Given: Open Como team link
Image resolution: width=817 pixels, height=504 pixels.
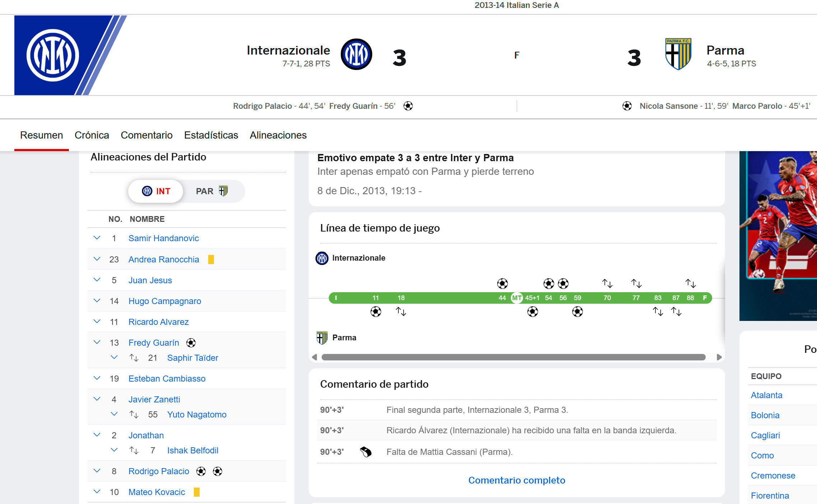Looking at the screenshot, I should 762,456.
